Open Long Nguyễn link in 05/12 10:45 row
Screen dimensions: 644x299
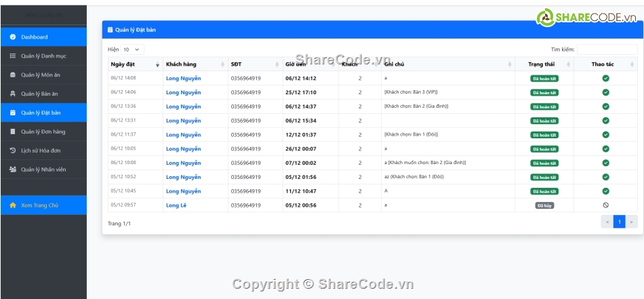[183, 191]
